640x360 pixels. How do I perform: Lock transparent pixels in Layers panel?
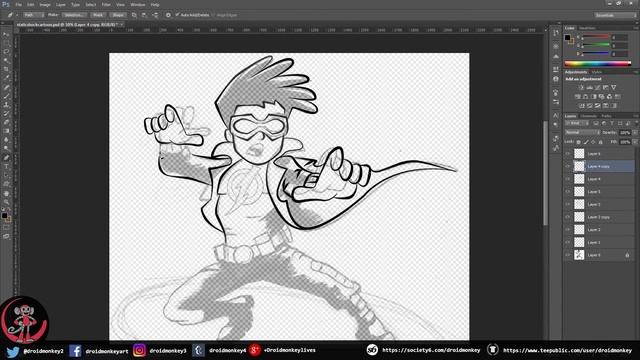coord(578,142)
